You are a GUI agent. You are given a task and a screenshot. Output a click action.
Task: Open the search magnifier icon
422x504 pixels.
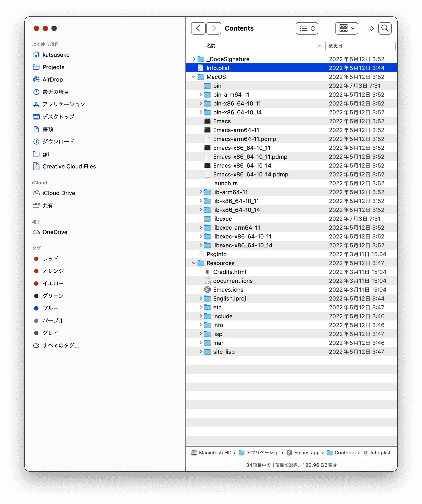385,28
